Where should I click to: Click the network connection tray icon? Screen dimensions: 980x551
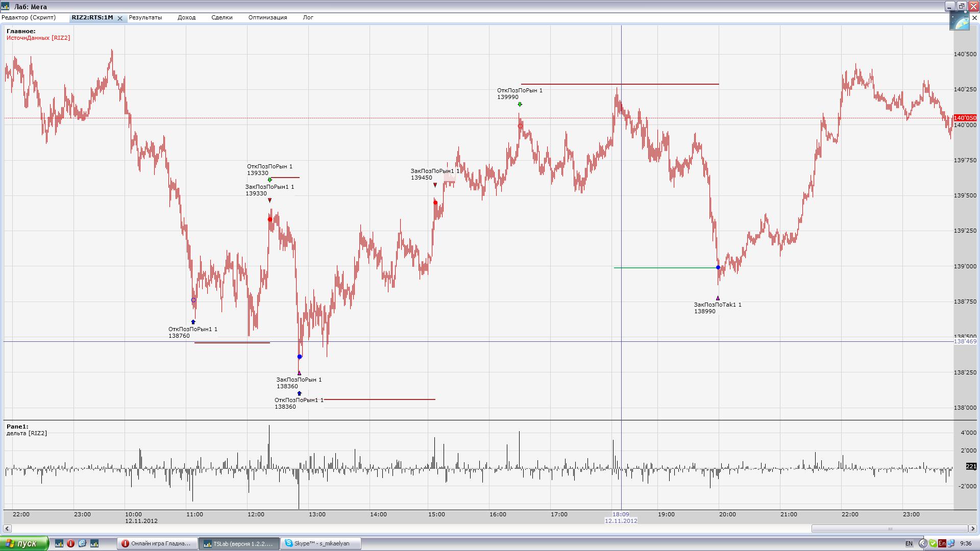click(x=951, y=543)
